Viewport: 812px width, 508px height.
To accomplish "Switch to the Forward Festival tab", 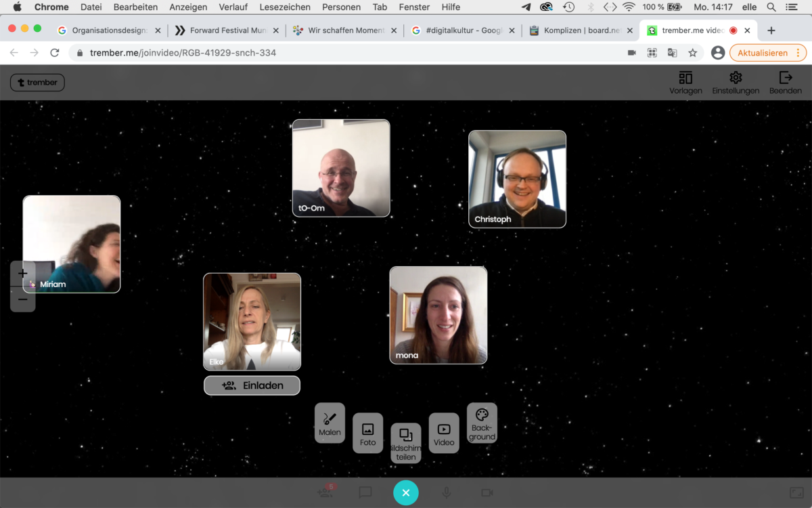I will point(222,30).
